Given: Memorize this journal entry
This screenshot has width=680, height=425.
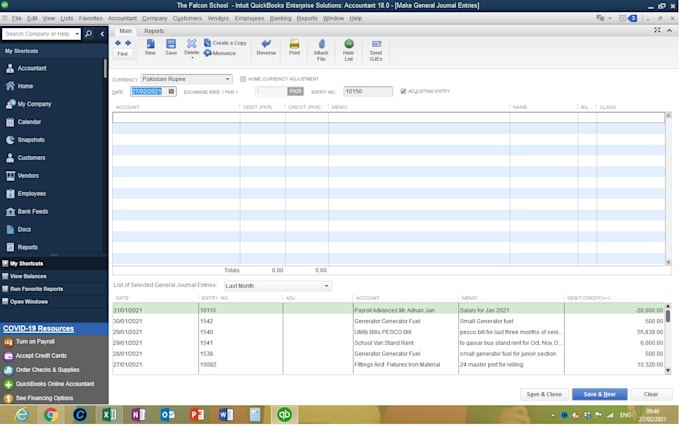Looking at the screenshot, I should pyautogui.click(x=220, y=53).
